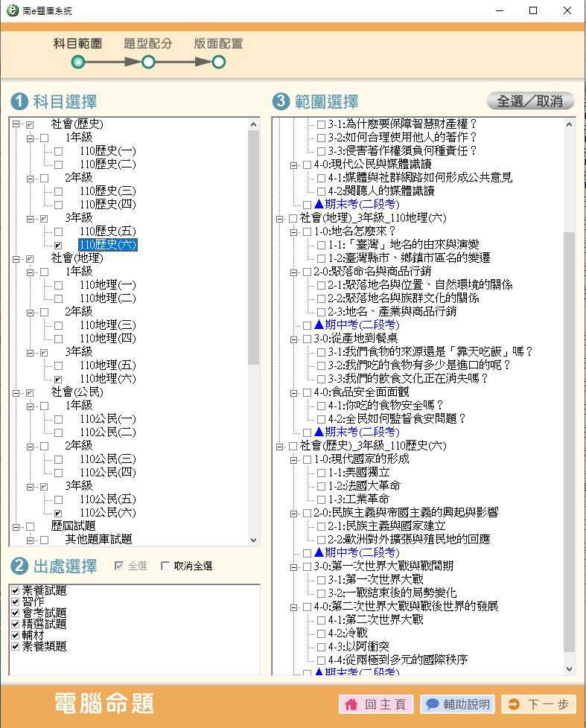This screenshot has width=586, height=728.
Task: Click blue triangle icon of 地理 期末考(二段考)
Action: coord(319,432)
